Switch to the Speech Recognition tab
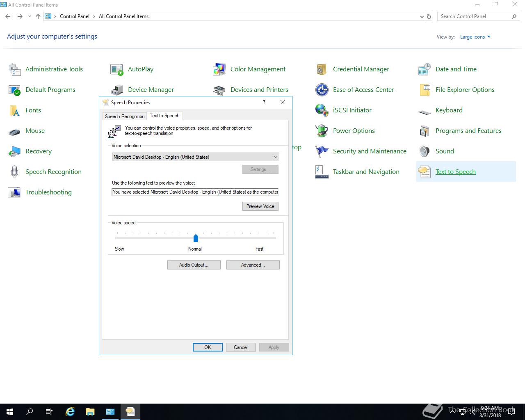 (x=125, y=116)
